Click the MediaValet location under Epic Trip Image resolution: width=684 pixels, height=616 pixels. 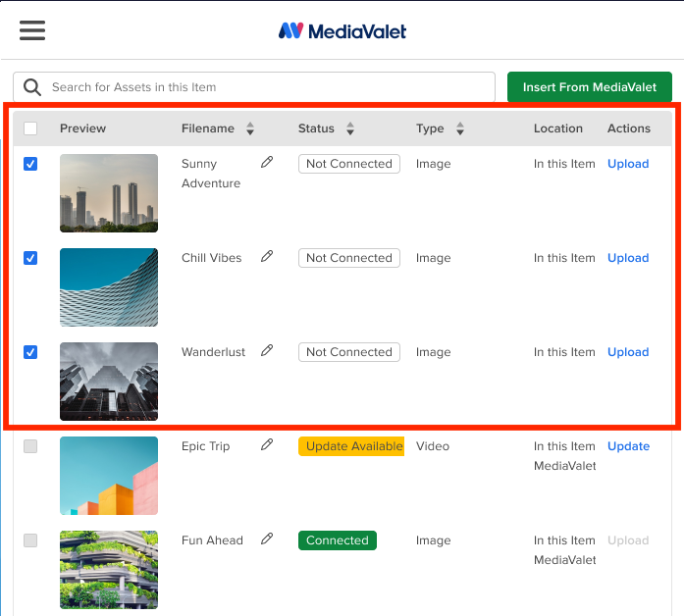pos(565,466)
